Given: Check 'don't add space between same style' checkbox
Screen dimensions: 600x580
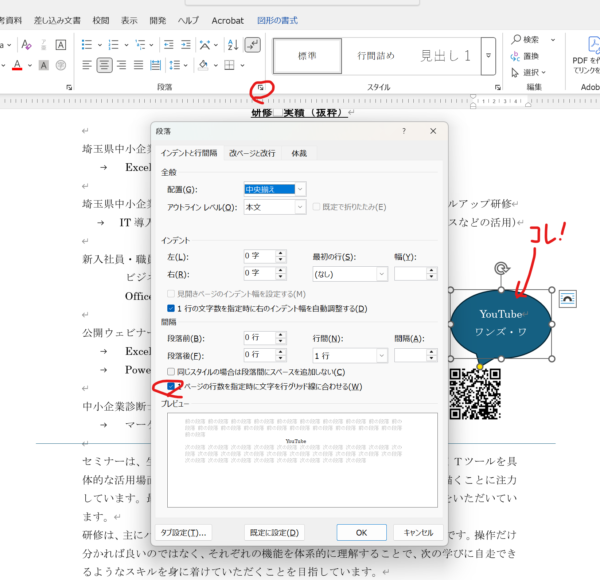Looking at the screenshot, I should (172, 371).
